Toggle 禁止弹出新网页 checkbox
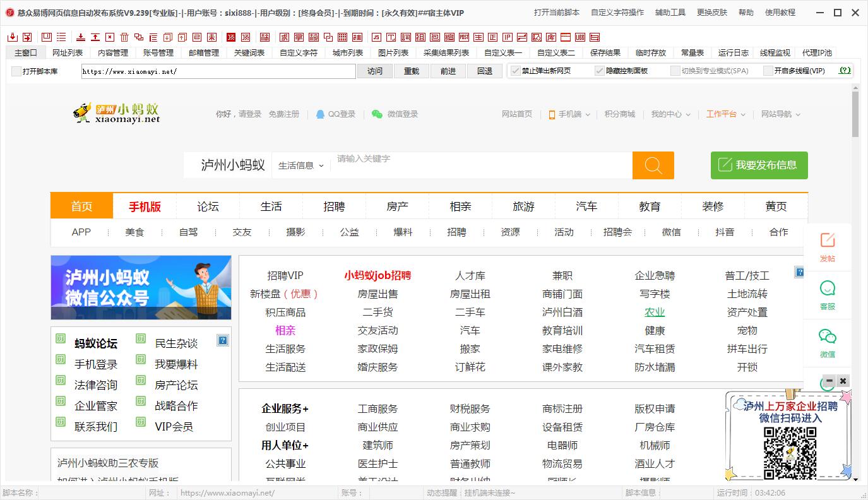This screenshot has height=500, width=868. coord(515,71)
